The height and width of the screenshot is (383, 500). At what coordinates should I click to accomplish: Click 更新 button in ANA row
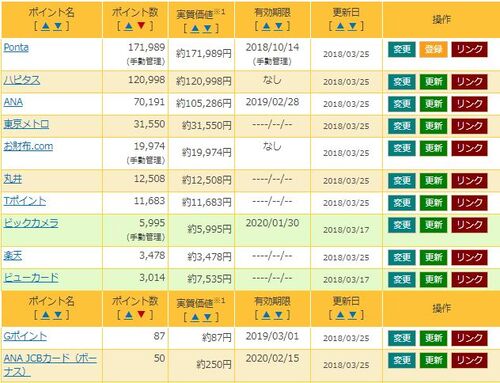(433, 104)
